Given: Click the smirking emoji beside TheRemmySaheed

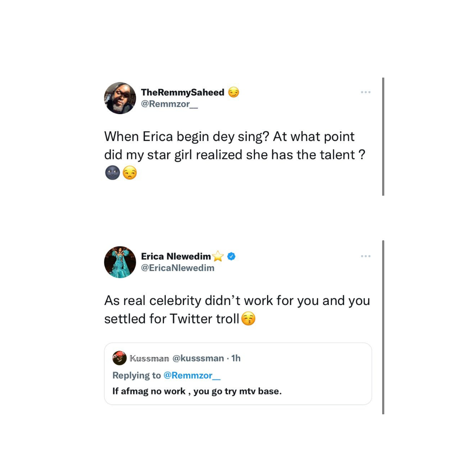Looking at the screenshot, I should coord(234,92).
